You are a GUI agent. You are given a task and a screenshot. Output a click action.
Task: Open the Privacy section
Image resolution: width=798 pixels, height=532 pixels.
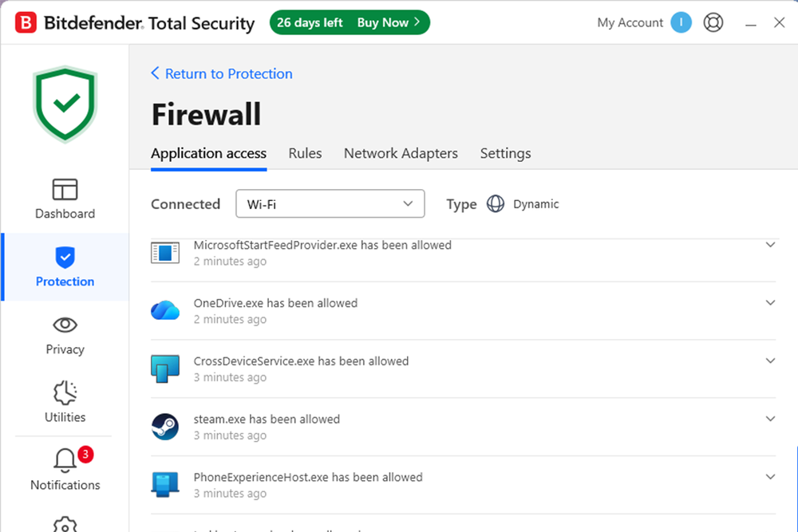(x=65, y=335)
